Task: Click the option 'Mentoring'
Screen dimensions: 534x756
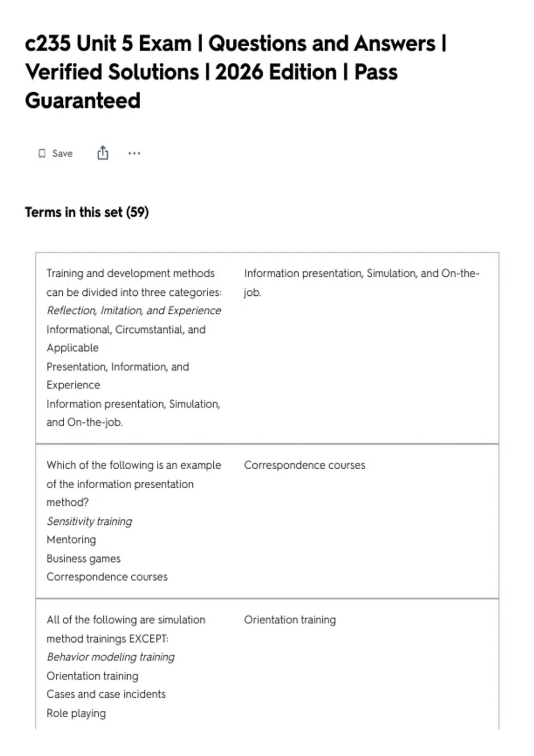Action: 71,539
